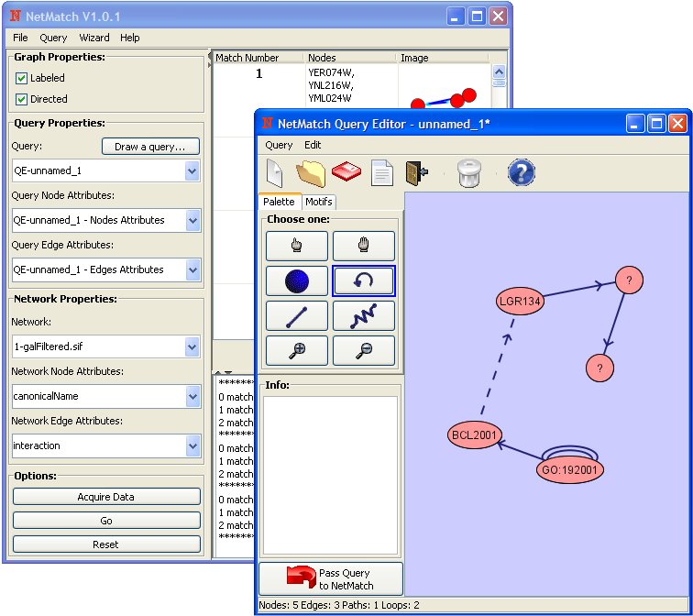
Task: Open the Network Node Attributes canonicalName dropdown
Action: point(192,396)
